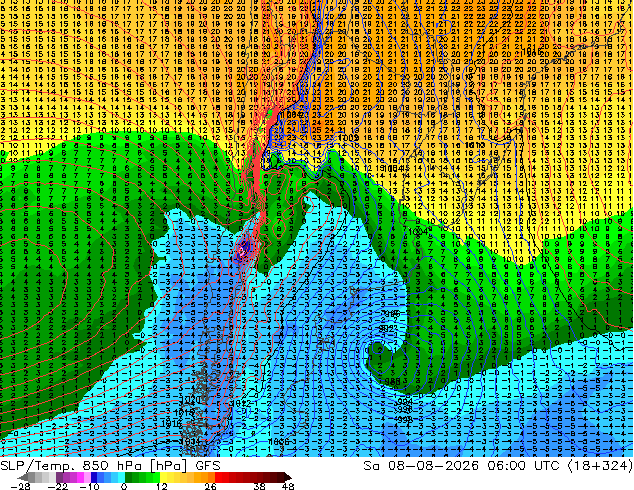
Task: Click the '988' isobar label near the low
Action: [392, 381]
